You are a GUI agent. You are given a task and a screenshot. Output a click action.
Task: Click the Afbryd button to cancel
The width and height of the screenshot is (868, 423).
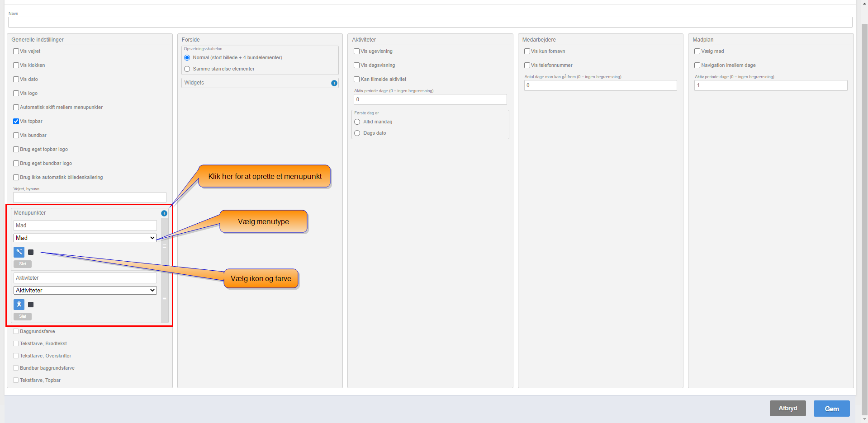pyautogui.click(x=787, y=409)
